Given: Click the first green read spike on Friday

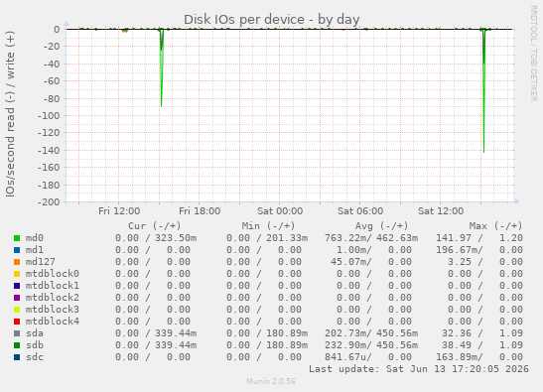Looking at the screenshot, I should (x=162, y=69).
